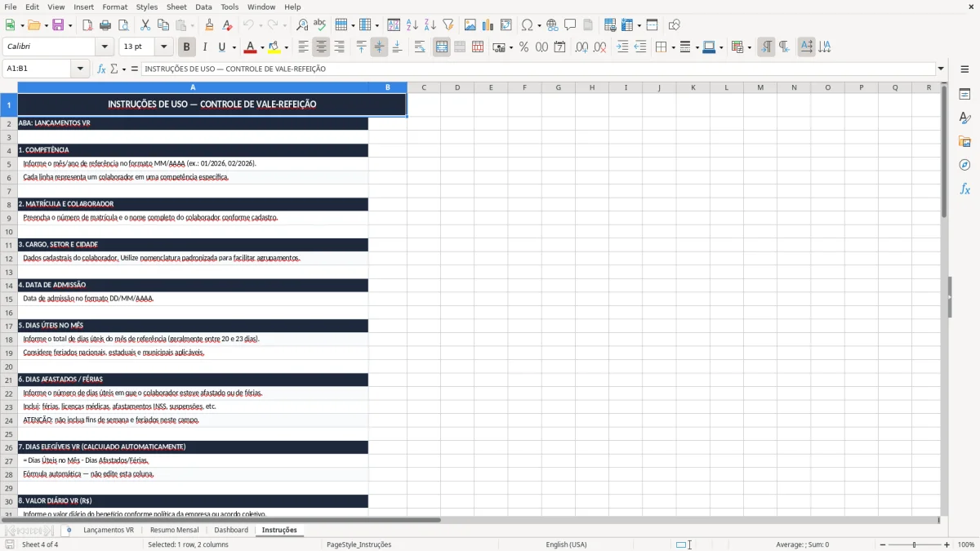Viewport: 980px width, 551px height.
Task: Insert an image
Action: click(x=470, y=25)
